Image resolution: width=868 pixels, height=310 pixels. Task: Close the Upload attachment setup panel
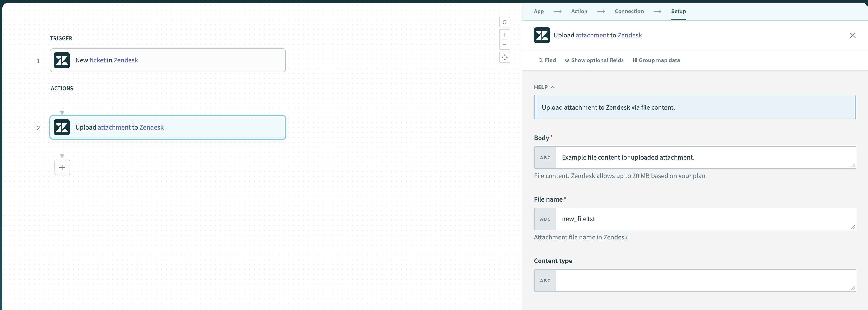tap(853, 35)
